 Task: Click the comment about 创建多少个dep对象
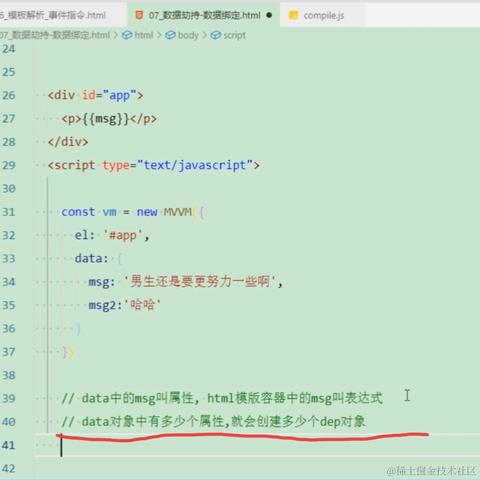(x=214, y=422)
